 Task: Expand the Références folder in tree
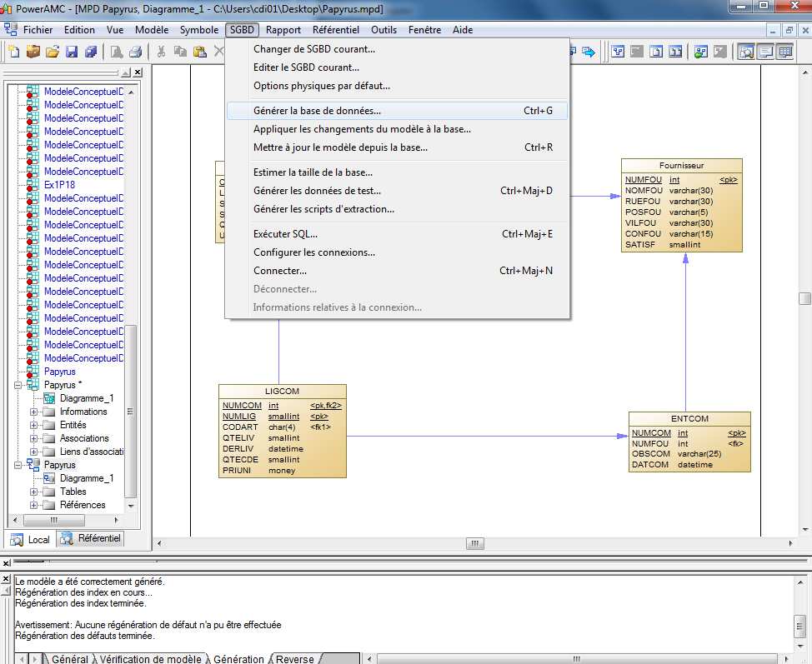34,505
